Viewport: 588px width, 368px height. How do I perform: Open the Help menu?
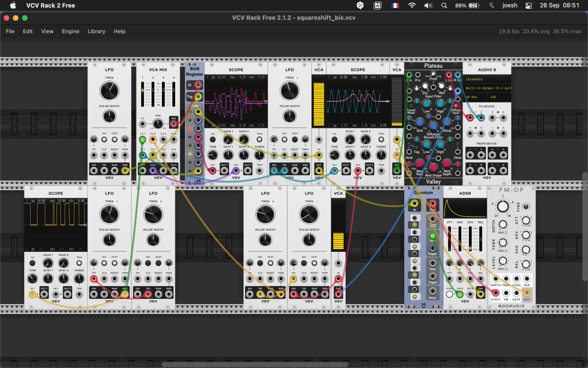pos(119,31)
